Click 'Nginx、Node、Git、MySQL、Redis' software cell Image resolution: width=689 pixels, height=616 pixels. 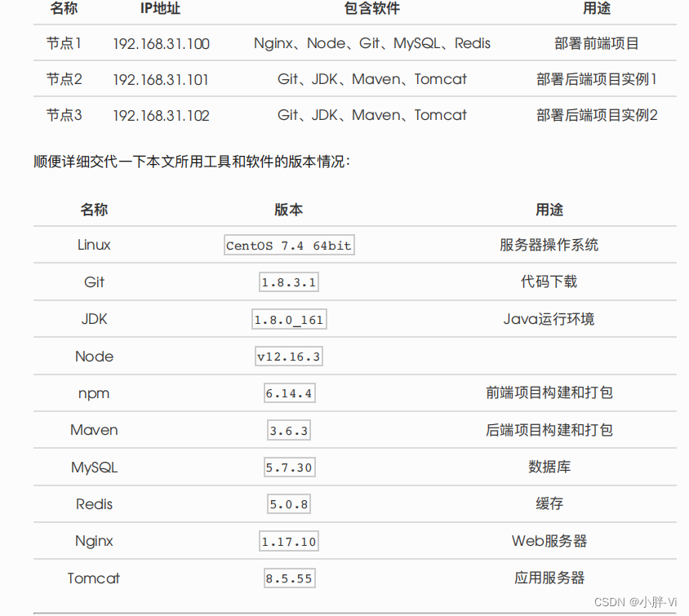click(x=372, y=43)
